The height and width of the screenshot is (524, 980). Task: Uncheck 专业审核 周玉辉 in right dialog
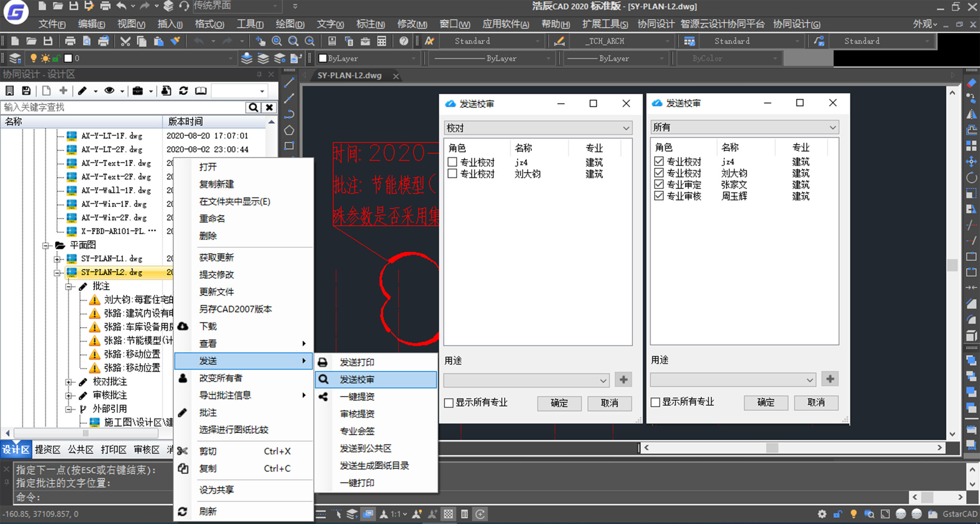point(659,196)
